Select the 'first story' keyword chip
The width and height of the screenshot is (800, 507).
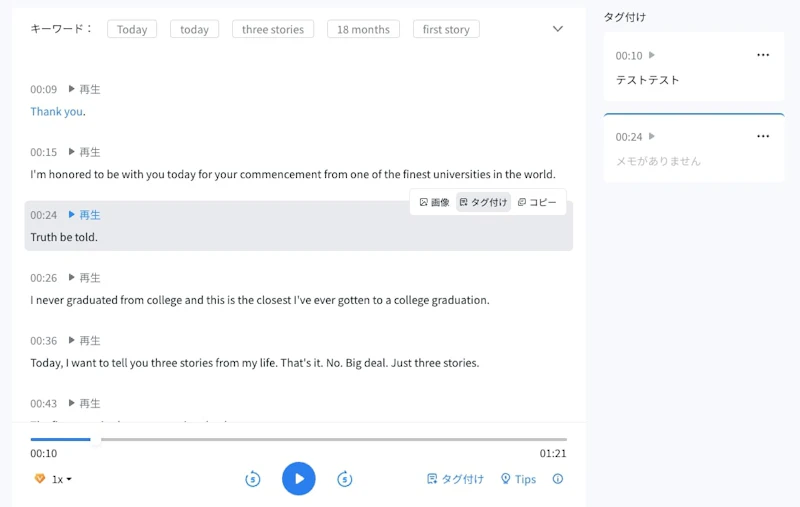(446, 29)
